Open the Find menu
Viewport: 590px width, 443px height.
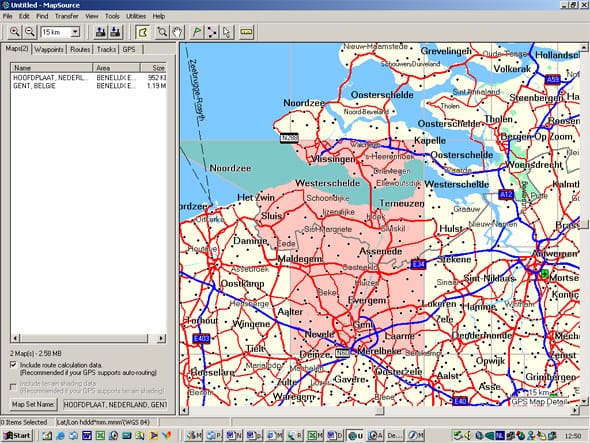tap(42, 16)
